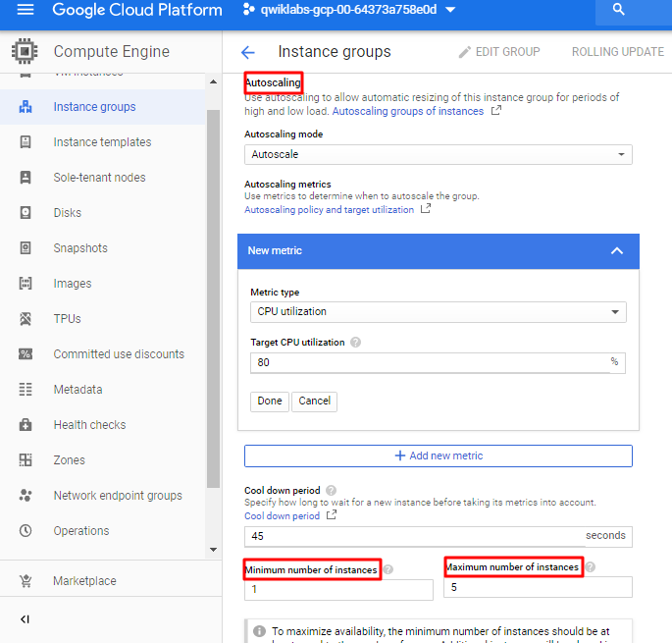Image resolution: width=672 pixels, height=643 pixels.
Task: Click sidebar scrollbar down arrow
Action: point(213,550)
